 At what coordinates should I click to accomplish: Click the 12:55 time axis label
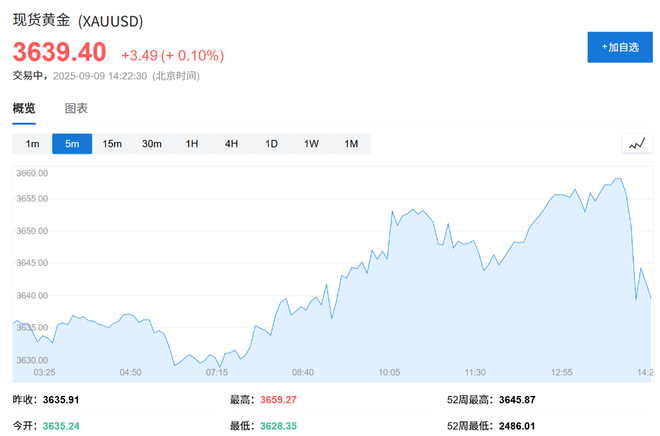561,372
